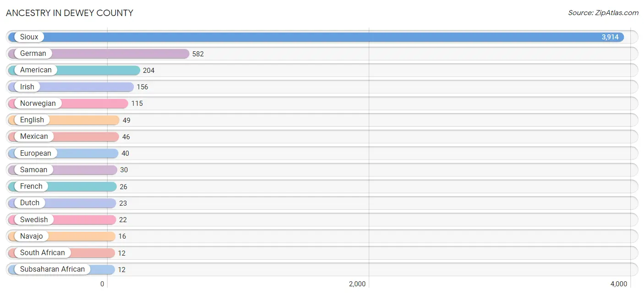The width and height of the screenshot is (644, 295).
Task: Select the 30 value beside Samoan bar
Action: coord(124,170)
